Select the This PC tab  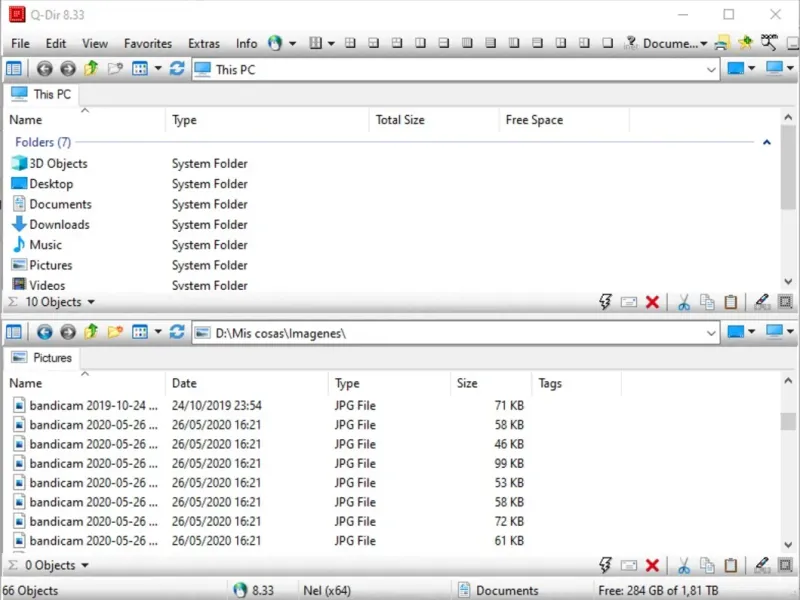point(41,94)
